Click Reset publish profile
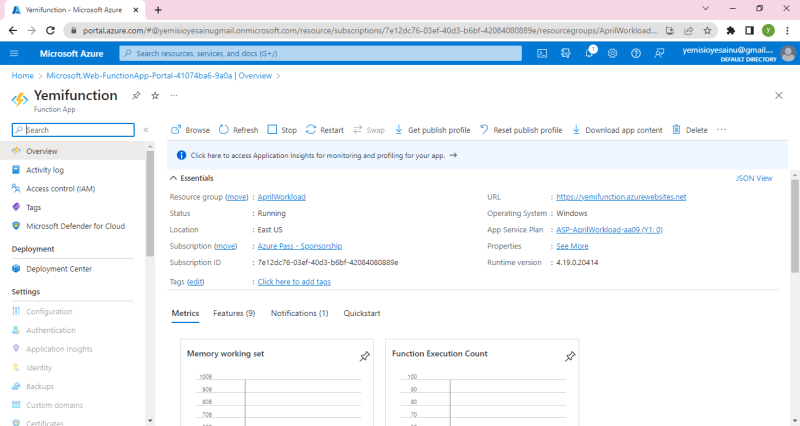The width and height of the screenshot is (800, 426). coord(521,130)
